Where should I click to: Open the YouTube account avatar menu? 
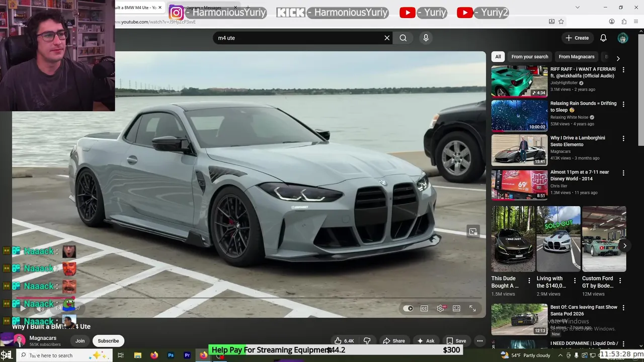[x=623, y=38]
